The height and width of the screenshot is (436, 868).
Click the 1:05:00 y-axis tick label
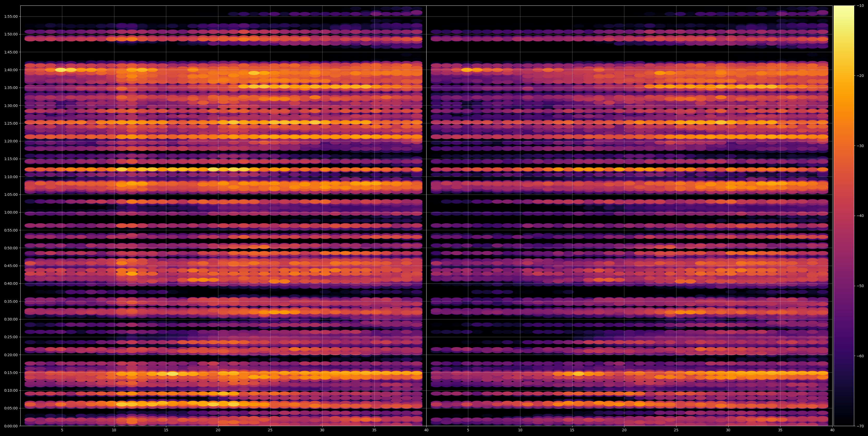click(x=11, y=195)
